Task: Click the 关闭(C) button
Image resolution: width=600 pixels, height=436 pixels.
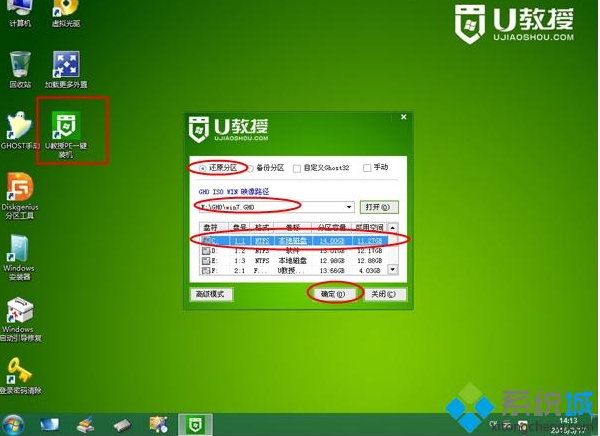Action: coord(384,294)
